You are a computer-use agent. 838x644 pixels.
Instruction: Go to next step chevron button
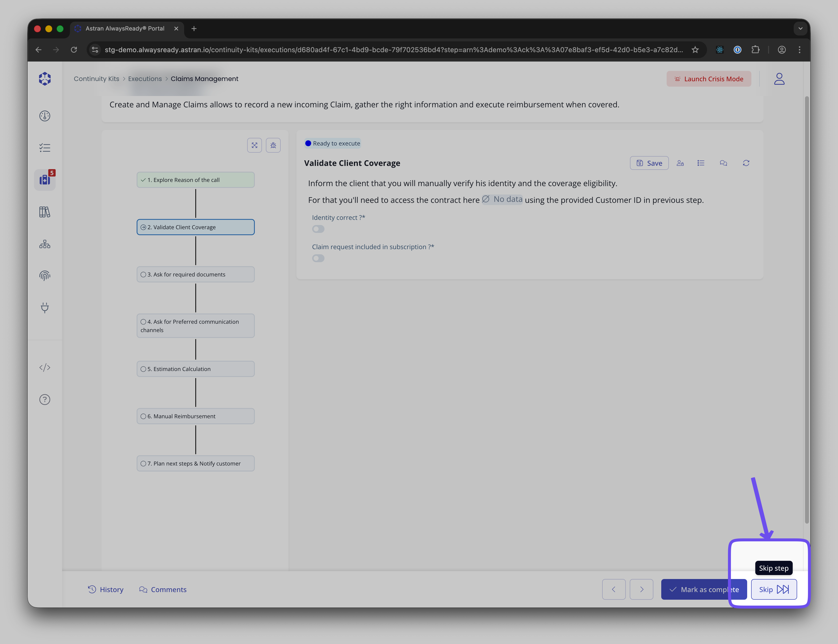pos(641,590)
